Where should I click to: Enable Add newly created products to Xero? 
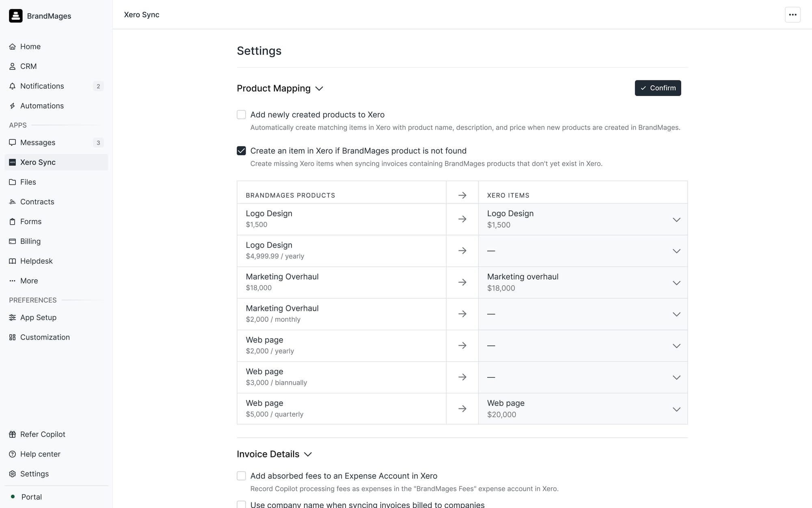[241, 115]
